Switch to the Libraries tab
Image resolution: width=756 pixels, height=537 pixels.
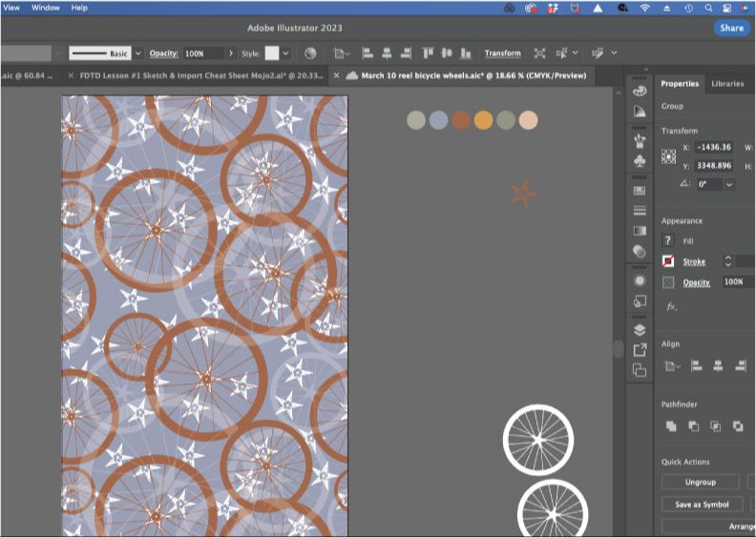726,84
